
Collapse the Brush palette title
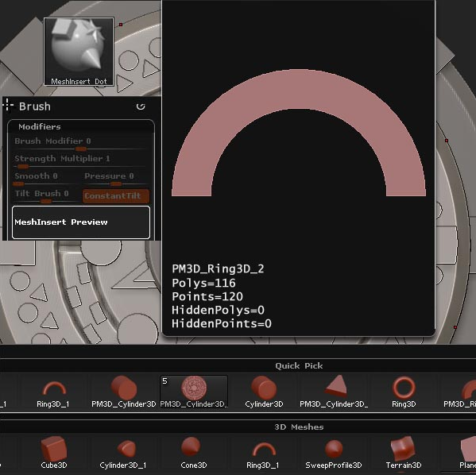[35, 106]
